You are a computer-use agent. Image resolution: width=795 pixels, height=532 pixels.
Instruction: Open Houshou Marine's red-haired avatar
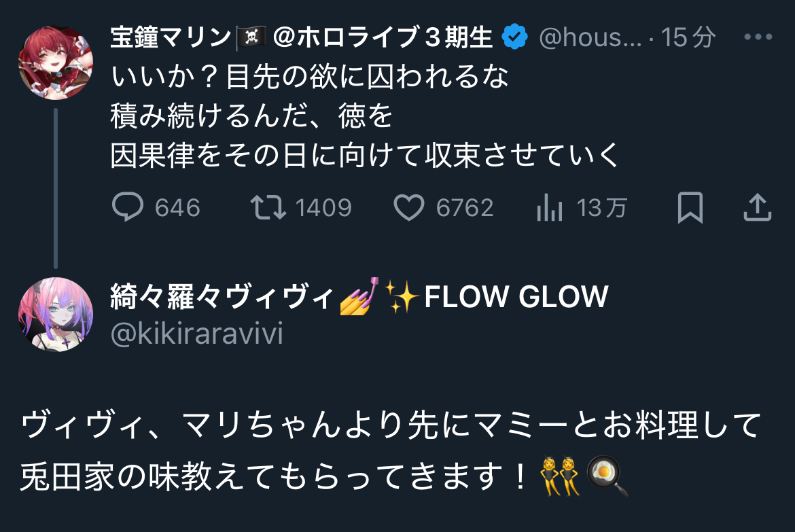[56, 63]
